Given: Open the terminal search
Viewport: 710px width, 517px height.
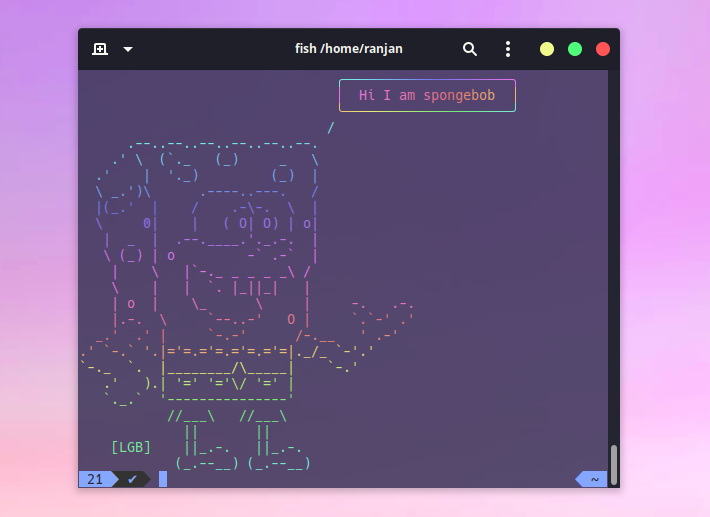Looking at the screenshot, I should [470, 49].
